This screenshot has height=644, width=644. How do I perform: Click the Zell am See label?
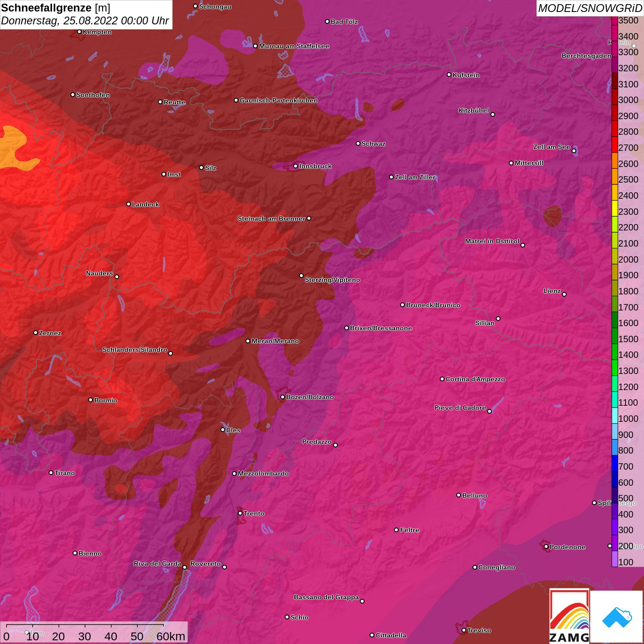pos(552,147)
